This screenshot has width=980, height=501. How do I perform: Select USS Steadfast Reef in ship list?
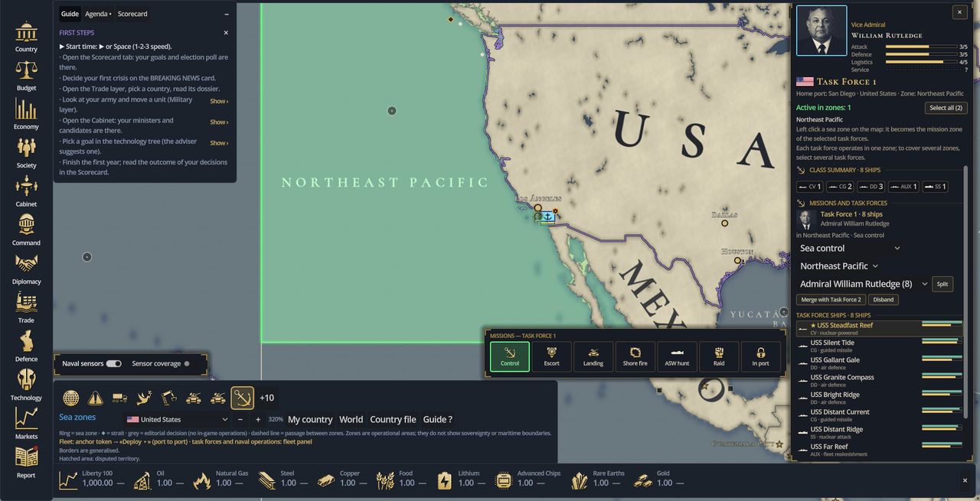[880, 328]
